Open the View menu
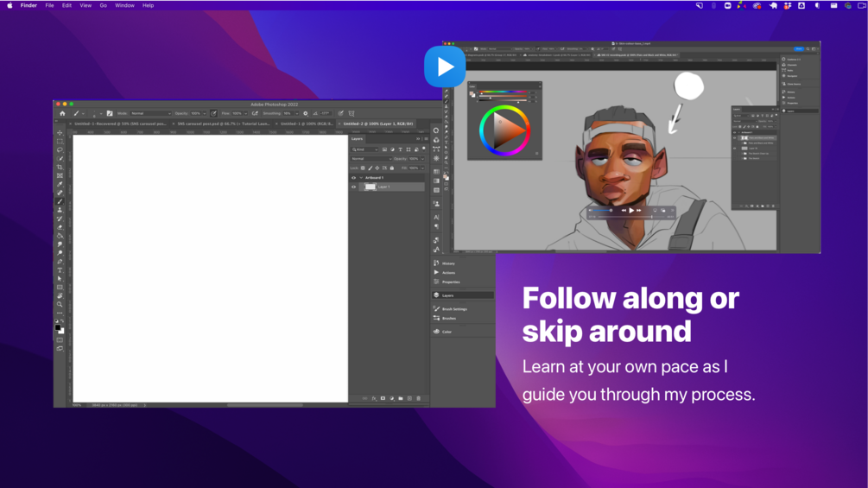 click(86, 5)
